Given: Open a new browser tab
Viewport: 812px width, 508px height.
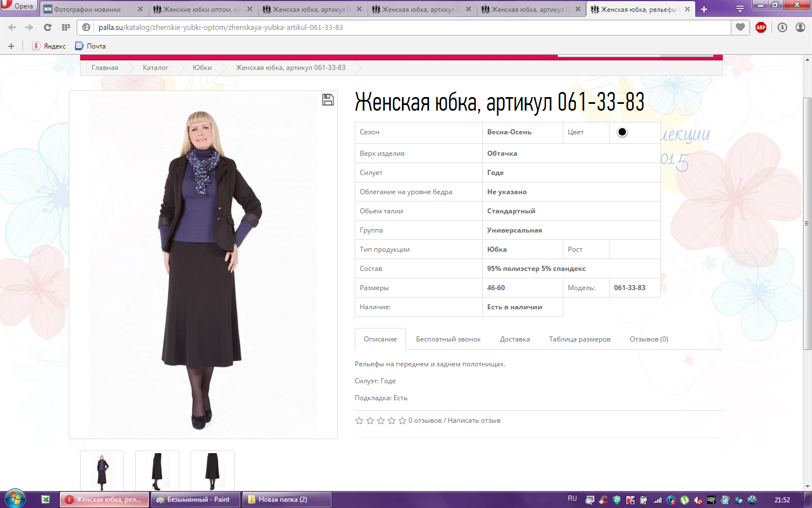Looking at the screenshot, I should point(704,9).
